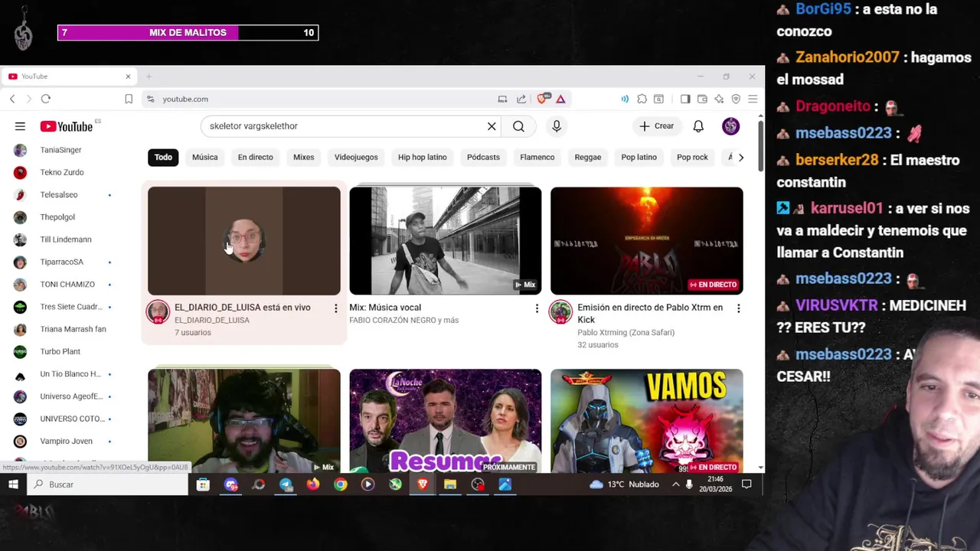Select the En directo filter chip
The width and height of the screenshot is (980, 551).
pyautogui.click(x=255, y=157)
